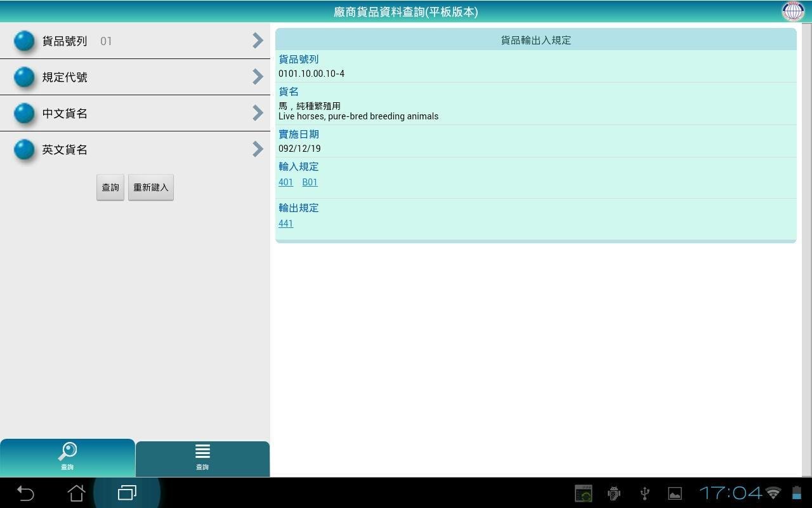Click the 貨品號列 input value 01
This screenshot has width=812, height=508.
coord(106,41)
